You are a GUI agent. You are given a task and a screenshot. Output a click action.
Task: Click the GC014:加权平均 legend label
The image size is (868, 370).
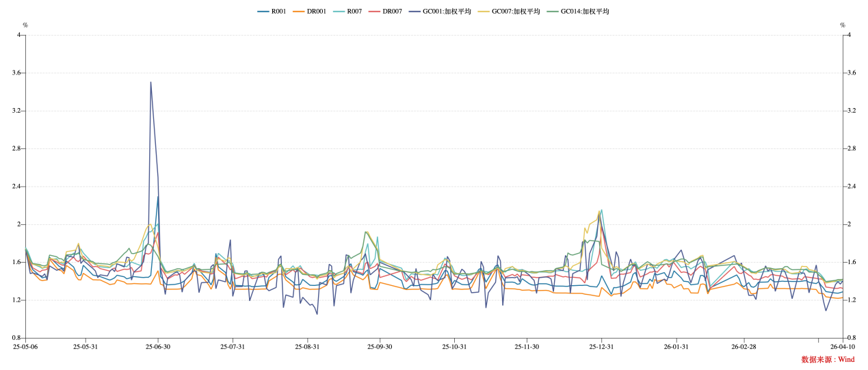pyautogui.click(x=585, y=12)
